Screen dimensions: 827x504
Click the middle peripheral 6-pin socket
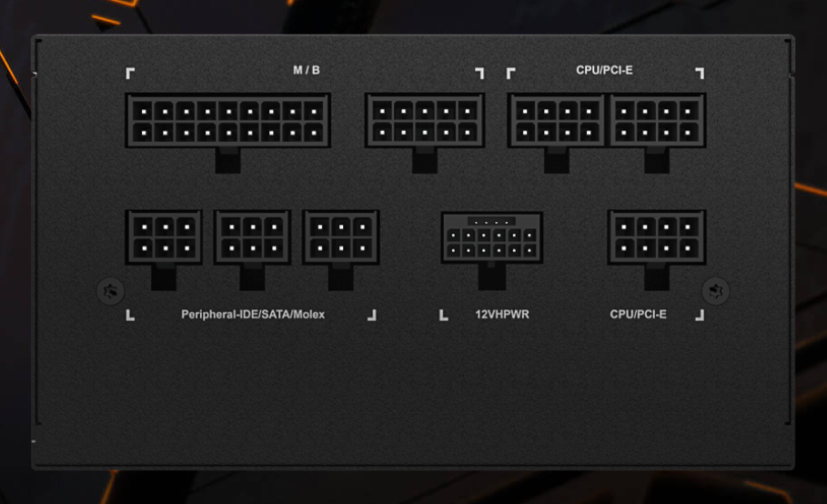tap(252, 237)
